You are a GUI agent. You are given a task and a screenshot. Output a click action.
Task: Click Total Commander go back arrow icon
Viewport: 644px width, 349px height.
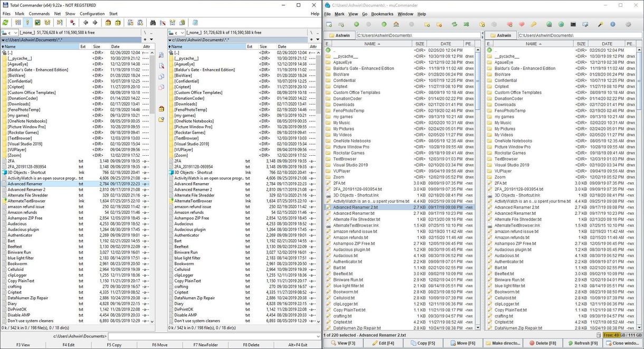[x=86, y=23]
